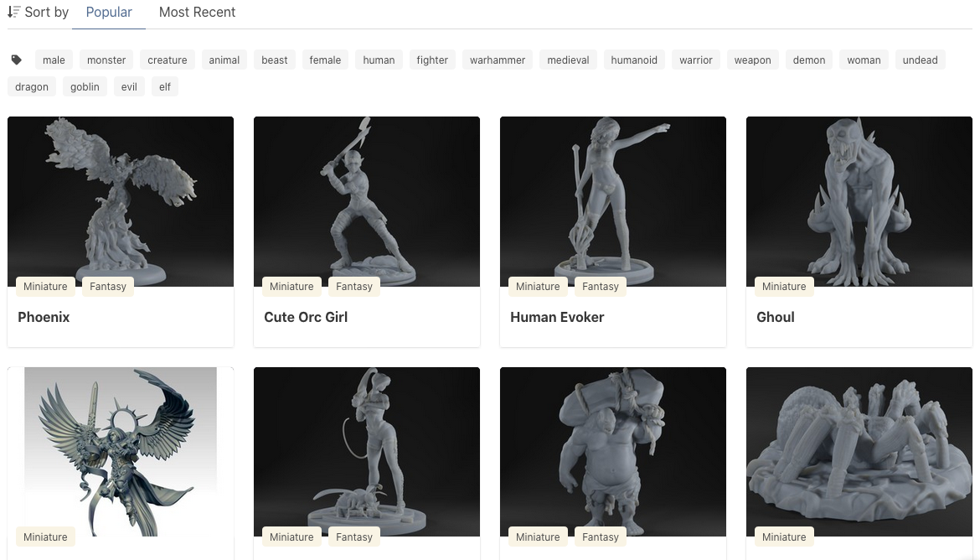
Task: Click Fantasy badge on Phoenix card
Action: click(108, 287)
